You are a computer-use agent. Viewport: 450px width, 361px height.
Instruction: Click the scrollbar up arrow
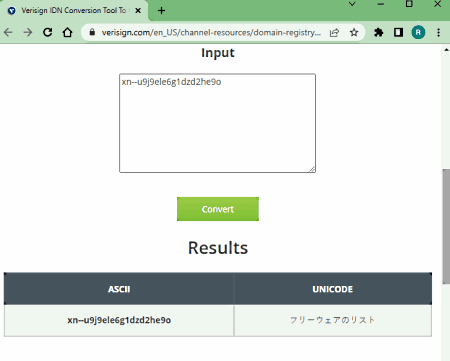coord(446,50)
